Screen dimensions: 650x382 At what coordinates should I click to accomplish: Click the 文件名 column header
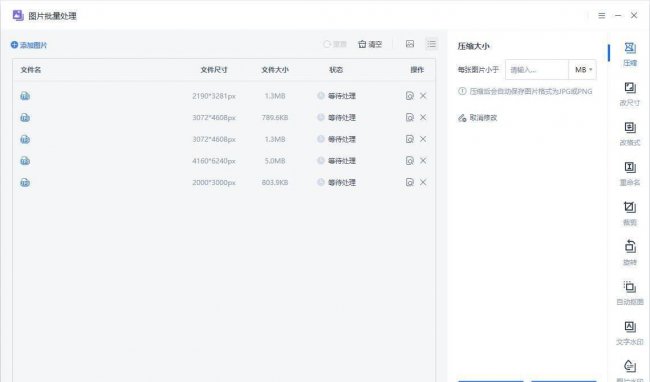click(x=31, y=70)
